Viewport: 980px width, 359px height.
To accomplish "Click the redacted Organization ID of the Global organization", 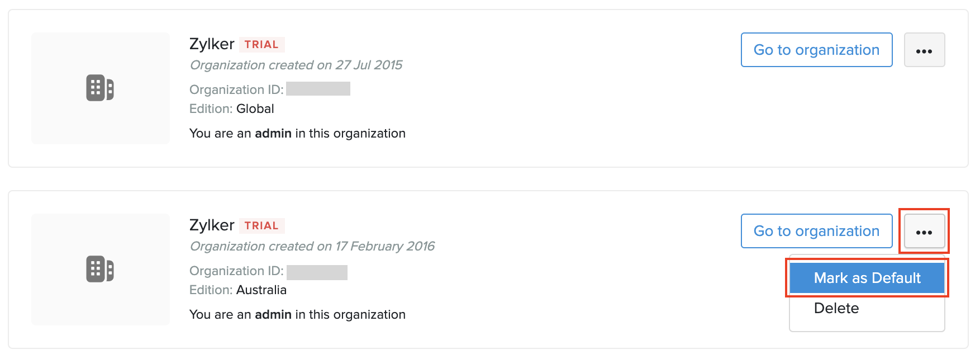I will [318, 89].
